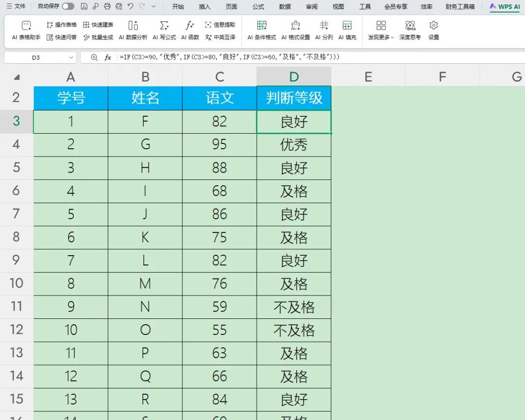The height and width of the screenshot is (420, 525).
Task: Click the AI 分列 tool
Action: pos(324,31)
